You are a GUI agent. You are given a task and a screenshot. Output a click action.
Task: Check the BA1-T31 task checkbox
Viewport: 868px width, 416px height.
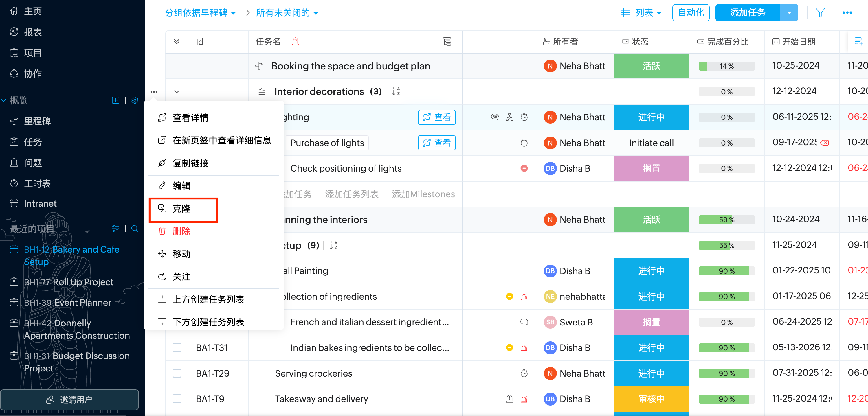tap(177, 348)
